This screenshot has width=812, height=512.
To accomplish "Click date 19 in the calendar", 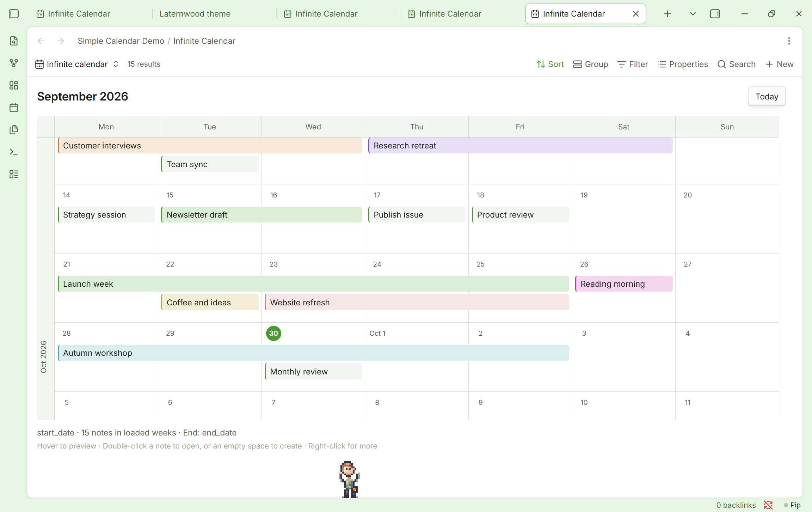I will point(584,195).
